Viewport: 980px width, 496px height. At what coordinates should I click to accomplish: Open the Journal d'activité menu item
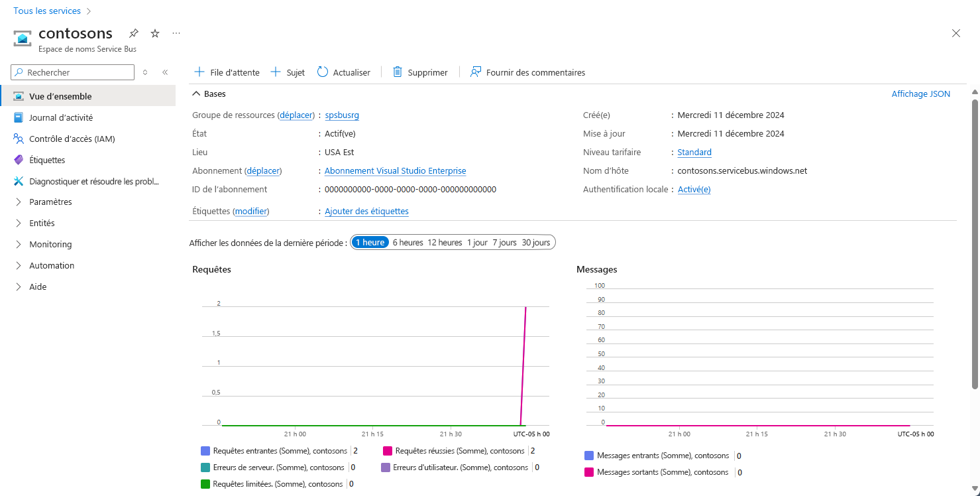tap(88, 117)
